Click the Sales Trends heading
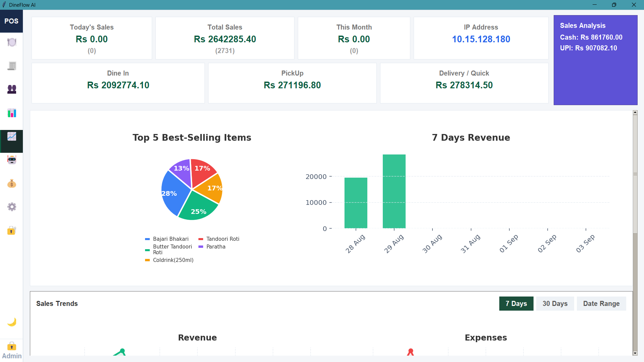 [57, 304]
